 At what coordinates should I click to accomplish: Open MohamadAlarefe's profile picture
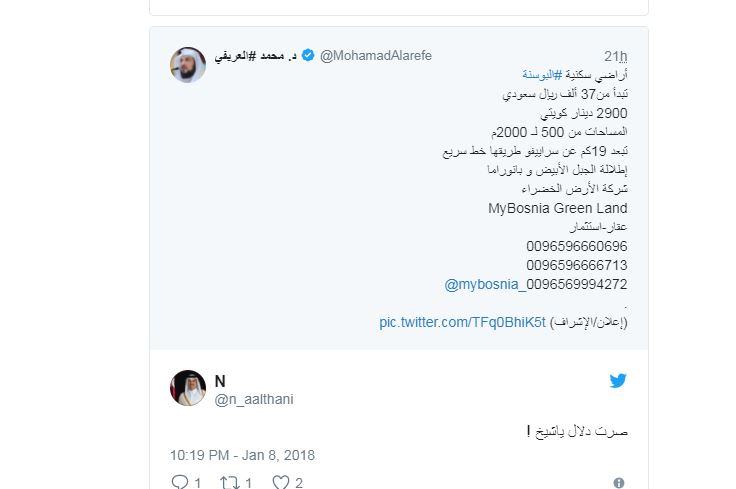click(x=187, y=64)
